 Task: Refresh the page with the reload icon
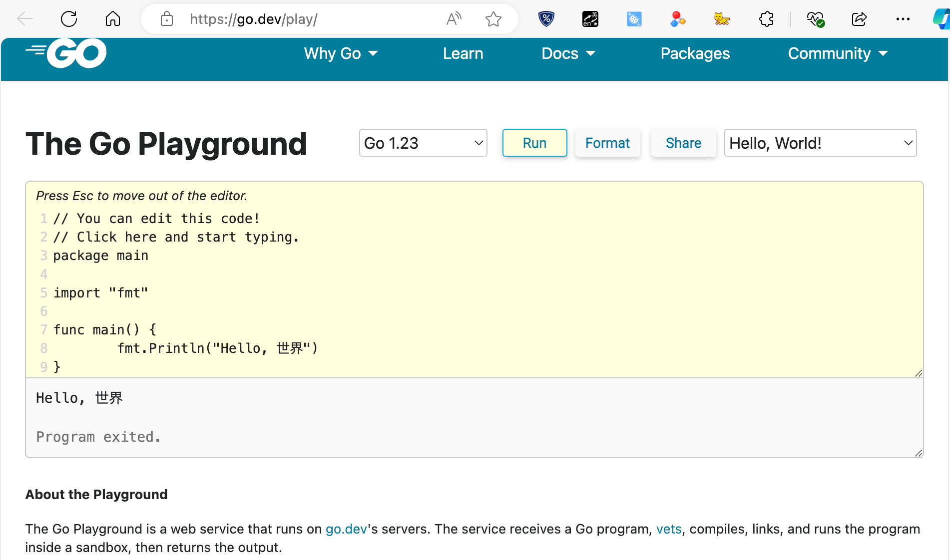(x=69, y=19)
